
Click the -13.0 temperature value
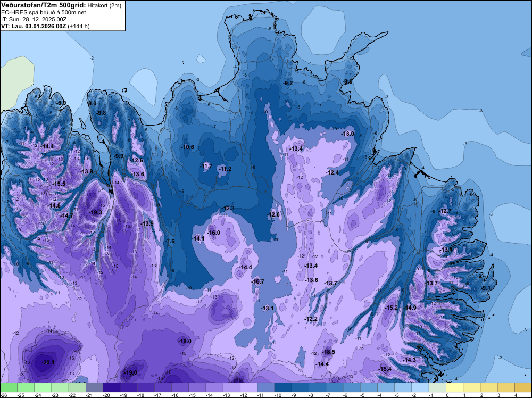coord(347,134)
